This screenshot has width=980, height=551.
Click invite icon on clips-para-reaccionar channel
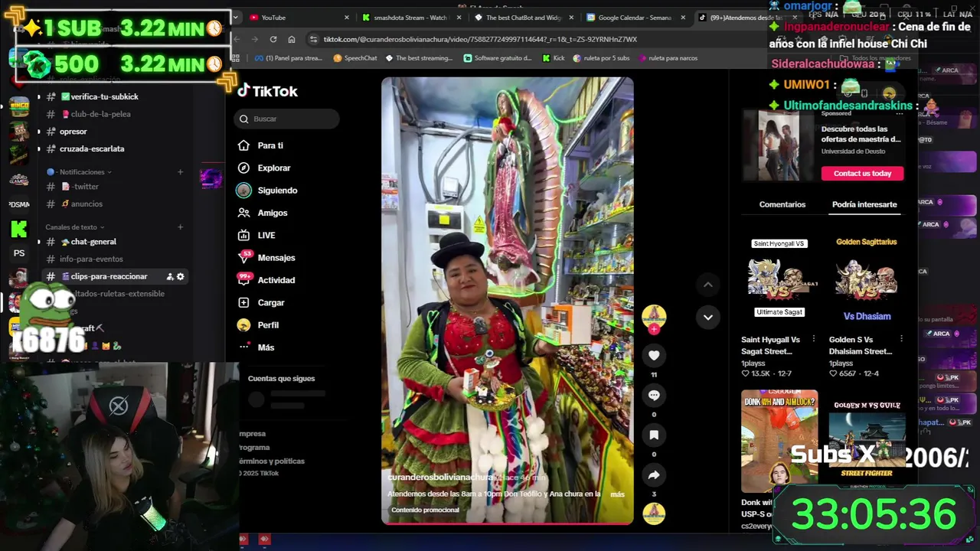170,276
